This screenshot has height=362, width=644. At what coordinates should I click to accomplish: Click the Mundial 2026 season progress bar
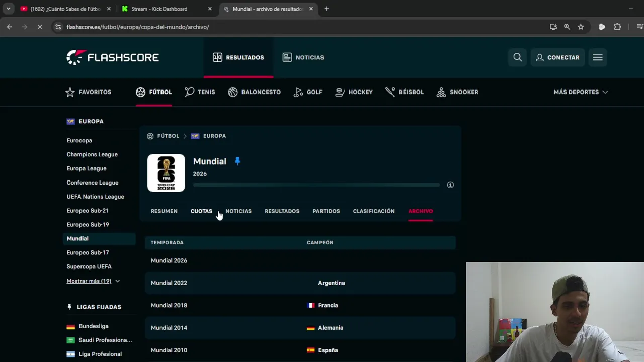(316, 185)
